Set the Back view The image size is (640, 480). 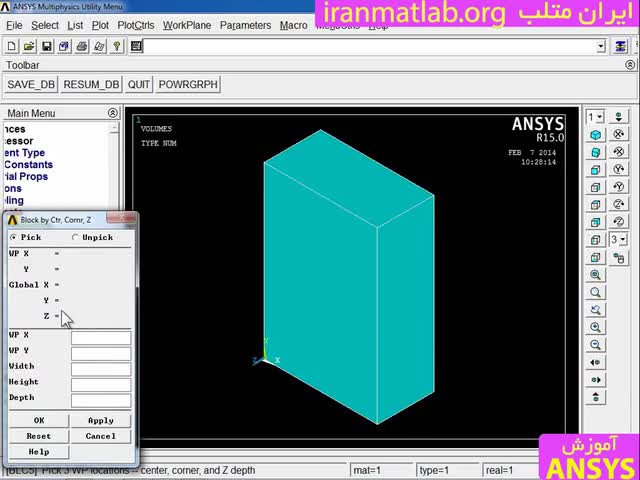coord(596,222)
